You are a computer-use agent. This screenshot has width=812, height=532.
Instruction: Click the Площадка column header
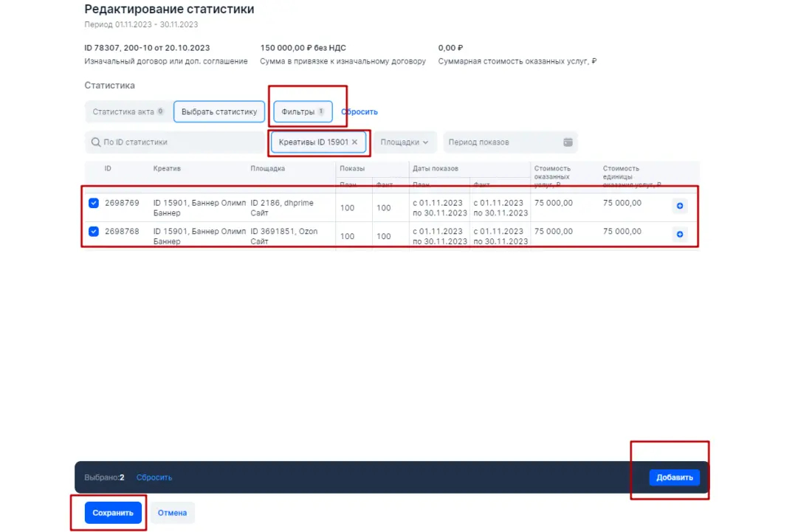click(268, 169)
